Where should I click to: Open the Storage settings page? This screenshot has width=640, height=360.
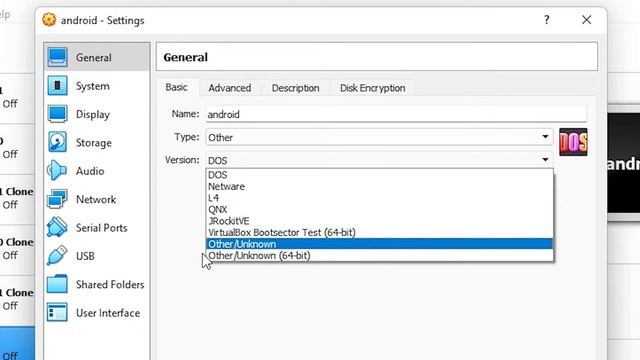[x=97, y=142]
